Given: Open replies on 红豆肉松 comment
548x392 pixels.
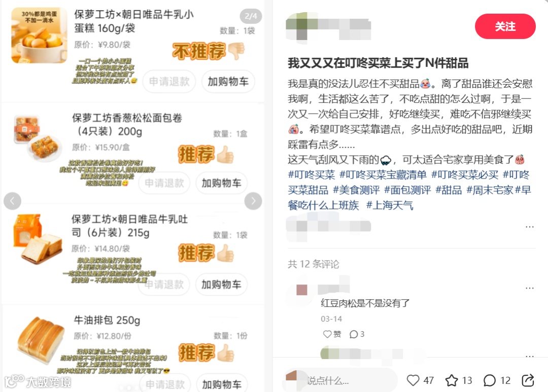Looking at the screenshot, I should coord(357,334).
